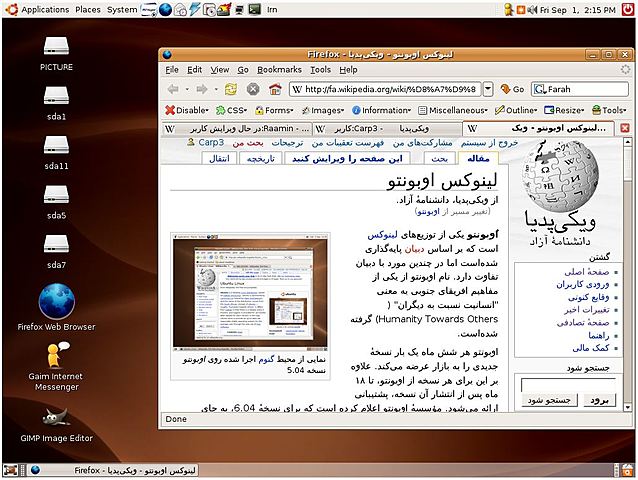The height and width of the screenshot is (480, 638).
Task: Open the Miscellaneous toolbar dropdown
Action: pos(453,110)
